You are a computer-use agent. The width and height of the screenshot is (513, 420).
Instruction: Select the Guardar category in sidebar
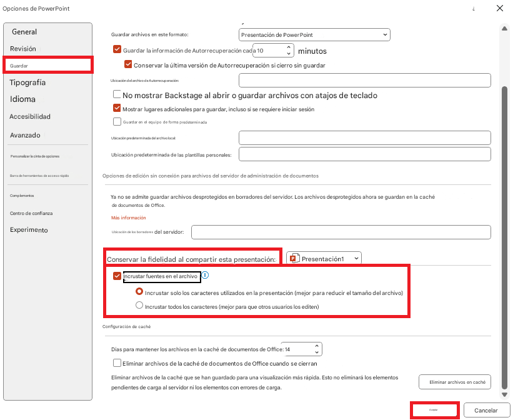[x=47, y=66]
